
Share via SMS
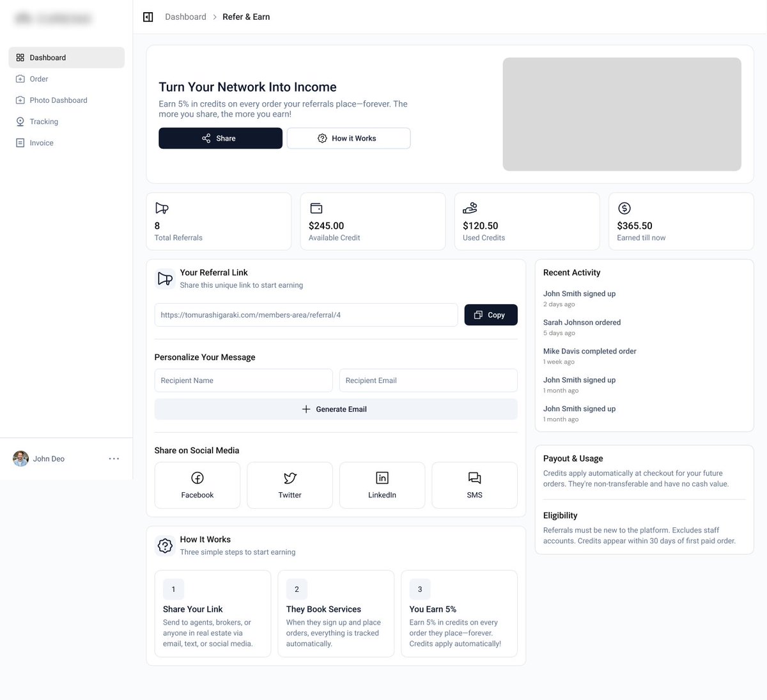[475, 485]
